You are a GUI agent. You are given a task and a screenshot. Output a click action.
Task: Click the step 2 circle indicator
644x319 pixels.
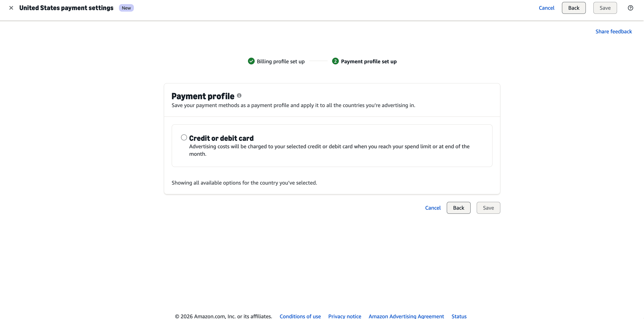pos(335,61)
